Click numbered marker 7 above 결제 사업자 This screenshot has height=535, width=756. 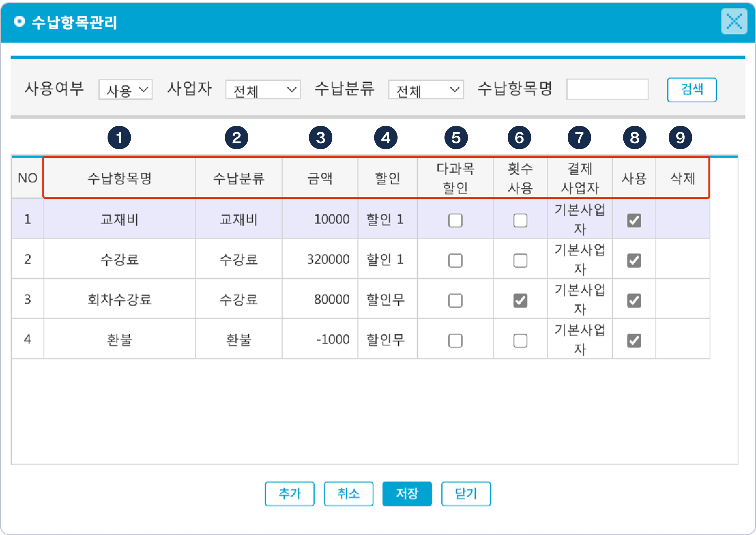coord(579,138)
